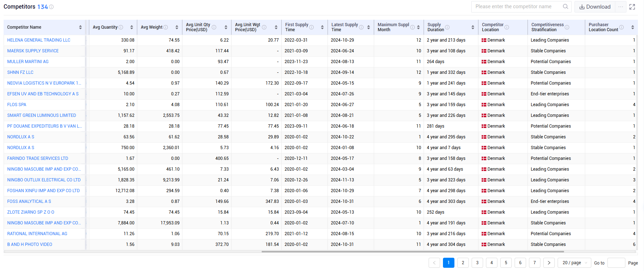Go to previous page arrow
Viewport: 644px width, 271px height.
tap(434, 263)
